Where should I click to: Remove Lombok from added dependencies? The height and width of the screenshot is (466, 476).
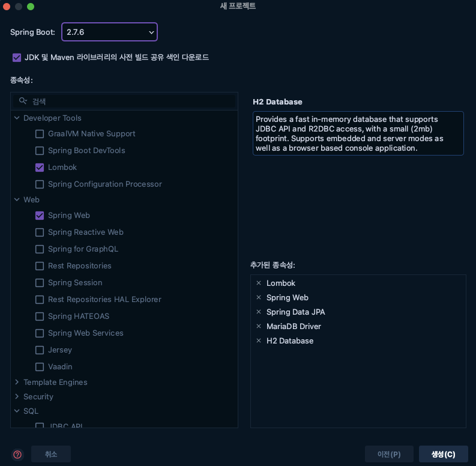click(259, 283)
